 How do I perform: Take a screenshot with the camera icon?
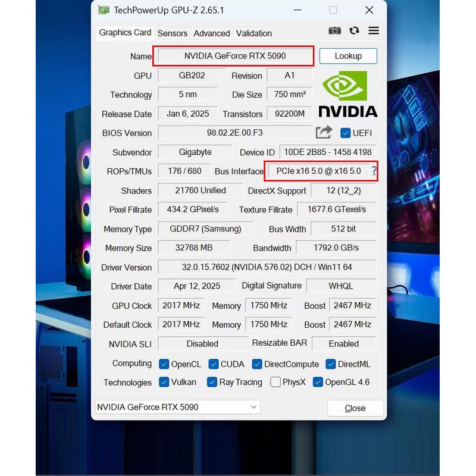[x=334, y=31]
